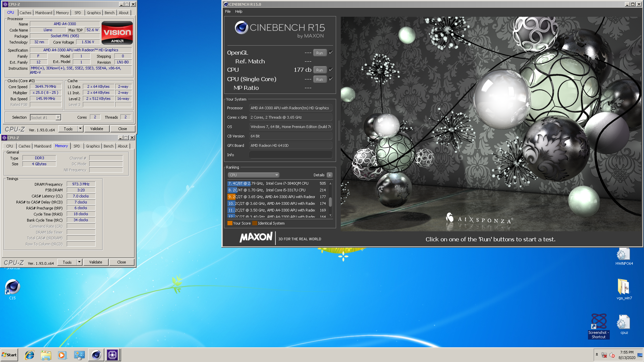Click the MAXON logo
This screenshot has width=644, height=362.
pos(256,238)
